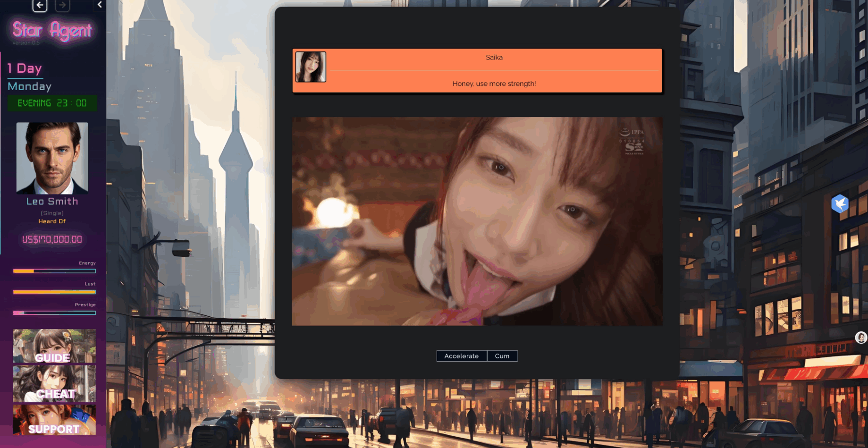The image size is (868, 448).
Task: Click the "Heard Of" reputation label
Action: click(x=52, y=221)
